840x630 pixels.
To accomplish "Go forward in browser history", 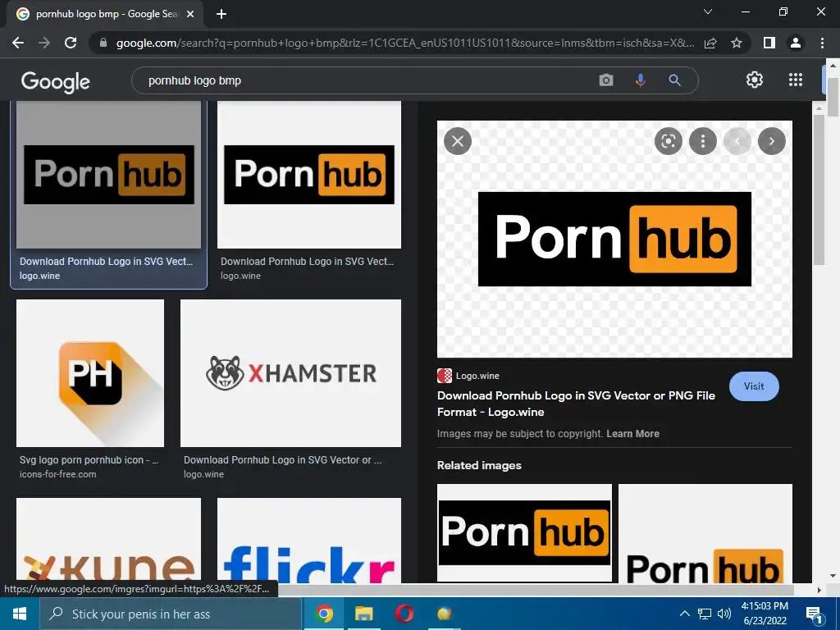I will point(44,43).
